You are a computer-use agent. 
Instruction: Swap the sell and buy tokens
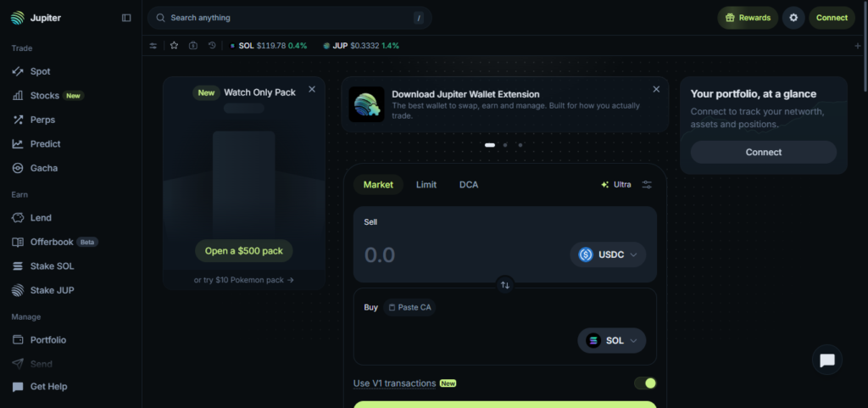(505, 285)
